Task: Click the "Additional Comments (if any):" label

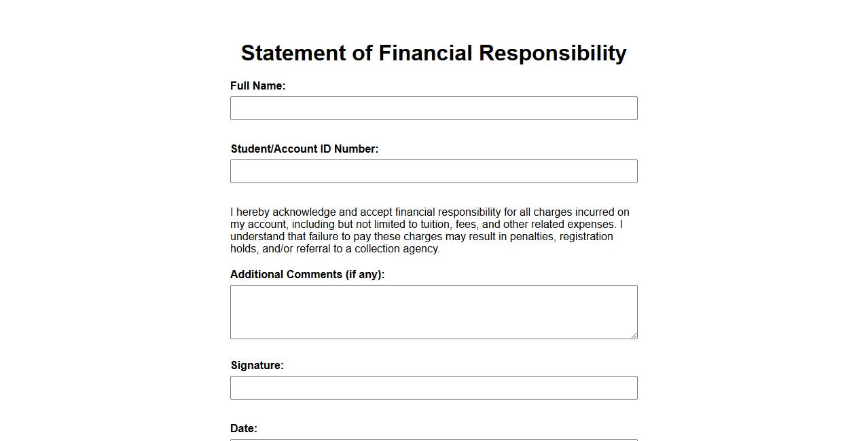Action: tap(307, 275)
